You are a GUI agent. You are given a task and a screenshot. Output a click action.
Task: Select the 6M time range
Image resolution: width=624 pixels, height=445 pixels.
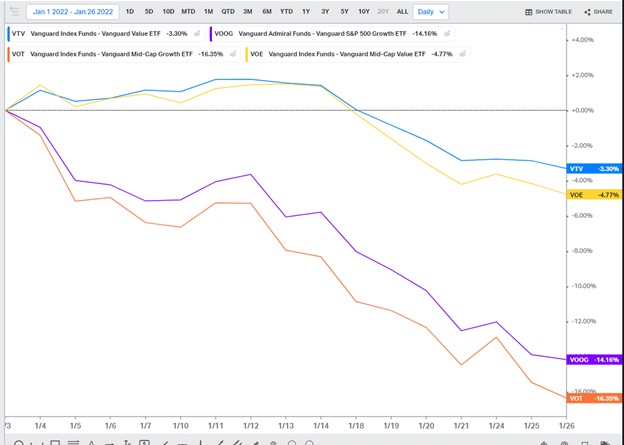coord(267,12)
